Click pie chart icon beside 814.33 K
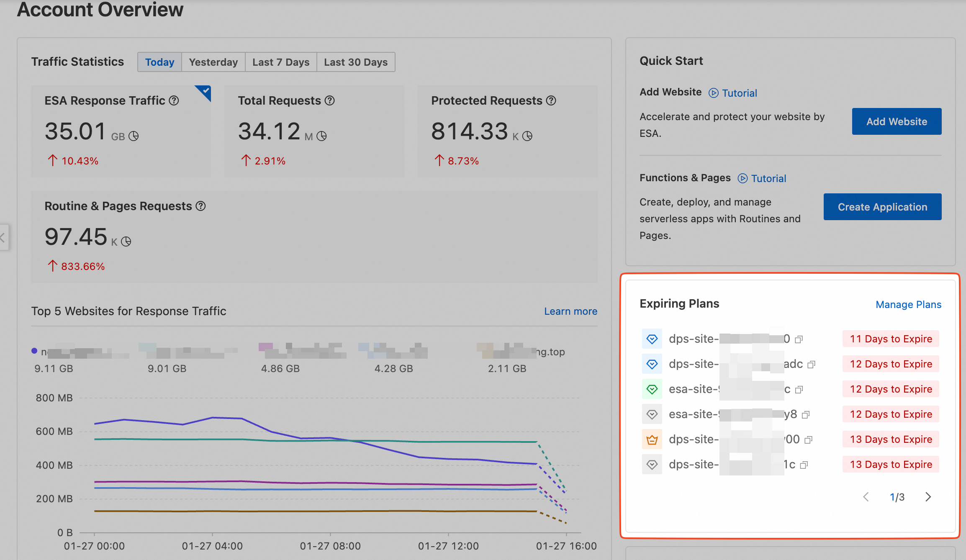Screen dimensions: 966x560 tap(527, 136)
